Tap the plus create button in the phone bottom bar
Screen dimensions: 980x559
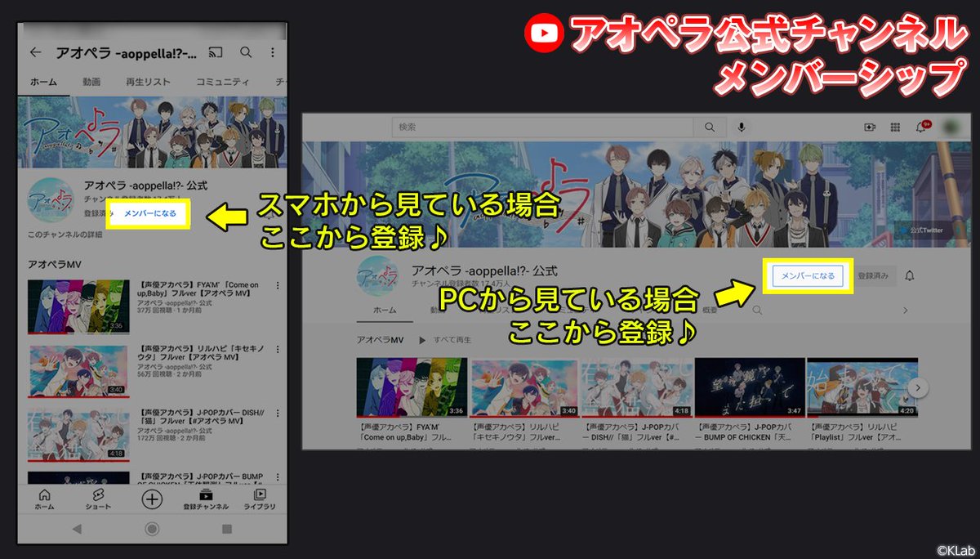tap(152, 499)
